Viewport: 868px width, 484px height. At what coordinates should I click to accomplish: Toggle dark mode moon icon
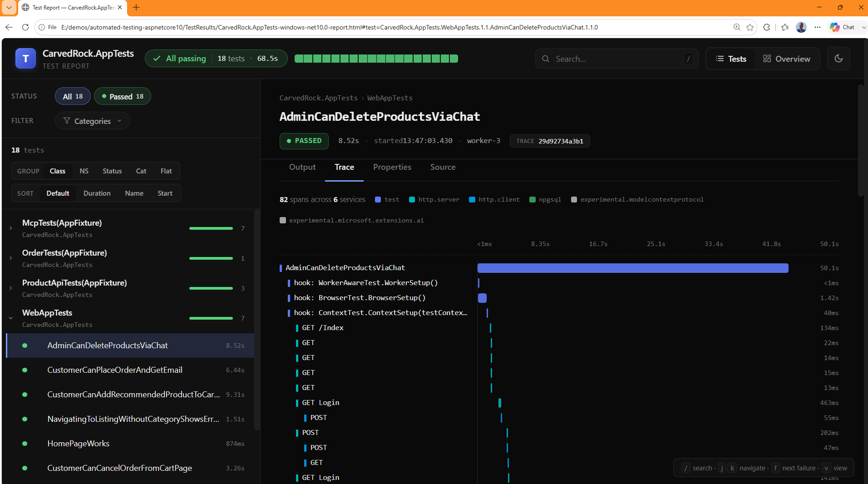[838, 59]
